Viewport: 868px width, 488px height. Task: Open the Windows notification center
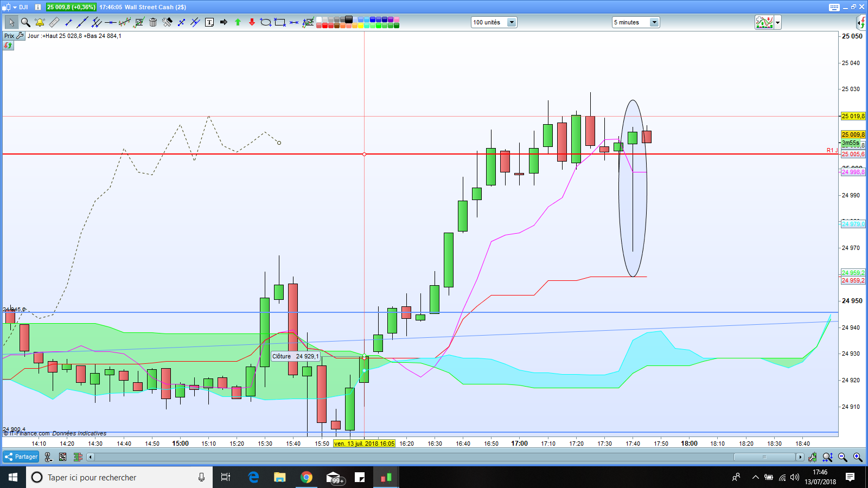[x=850, y=477]
